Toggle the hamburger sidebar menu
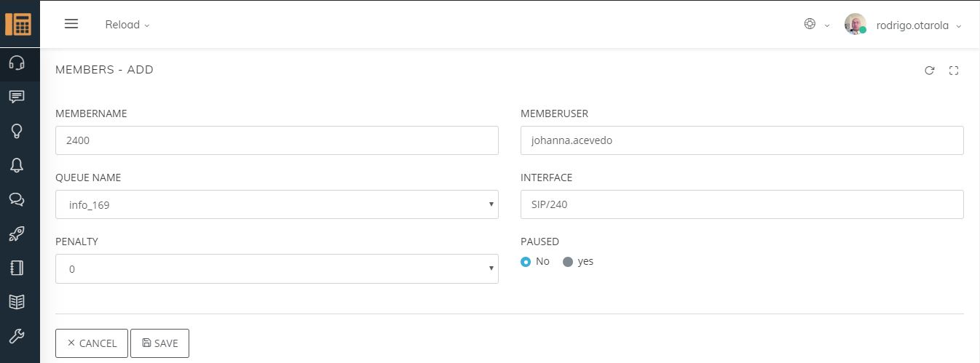980x363 pixels. [71, 24]
